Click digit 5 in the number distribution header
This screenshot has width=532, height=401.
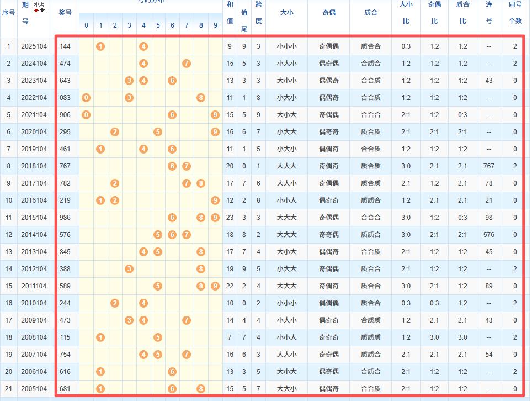[158, 25]
